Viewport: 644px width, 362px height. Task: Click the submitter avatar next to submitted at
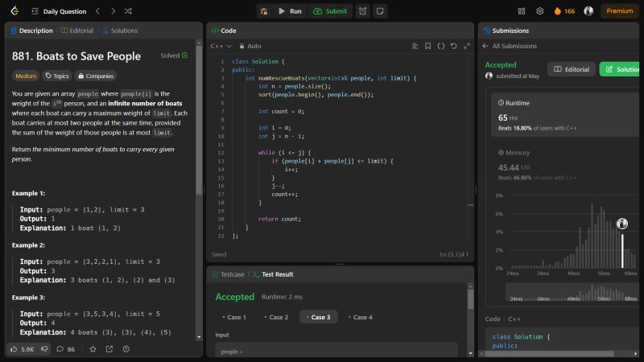(489, 76)
